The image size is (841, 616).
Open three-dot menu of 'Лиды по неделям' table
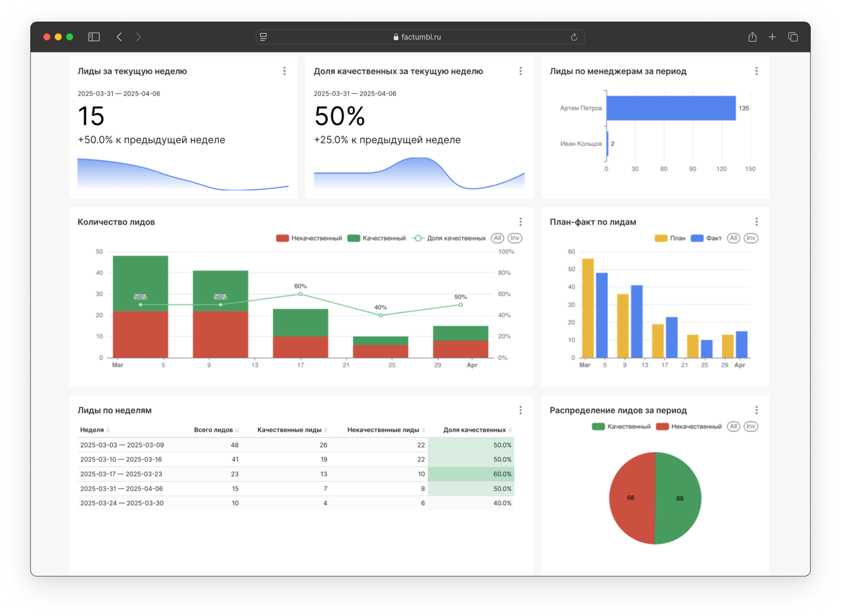tap(521, 410)
